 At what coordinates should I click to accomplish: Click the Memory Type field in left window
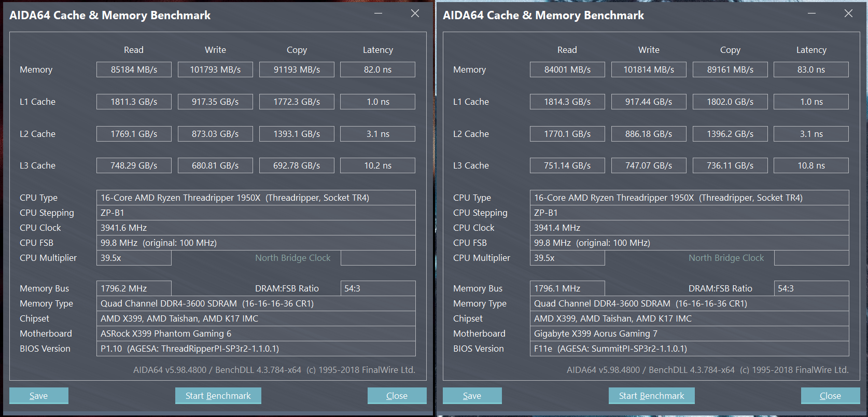point(256,303)
